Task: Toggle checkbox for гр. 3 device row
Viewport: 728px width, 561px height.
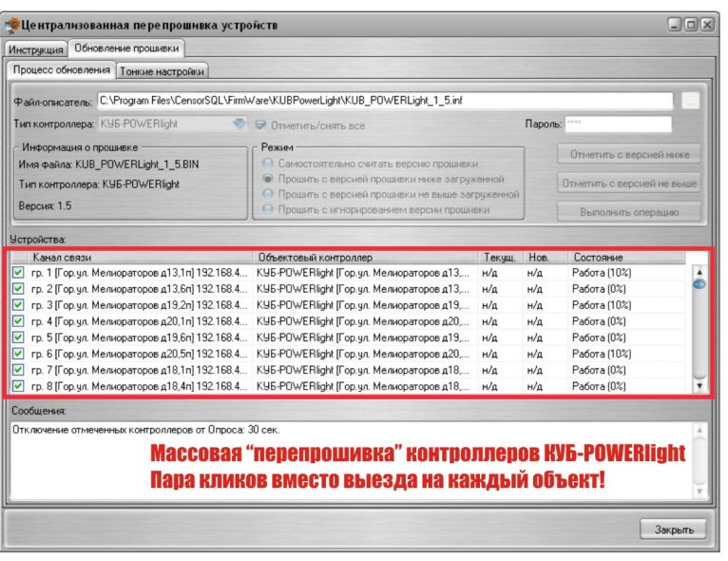Action: [x=18, y=305]
